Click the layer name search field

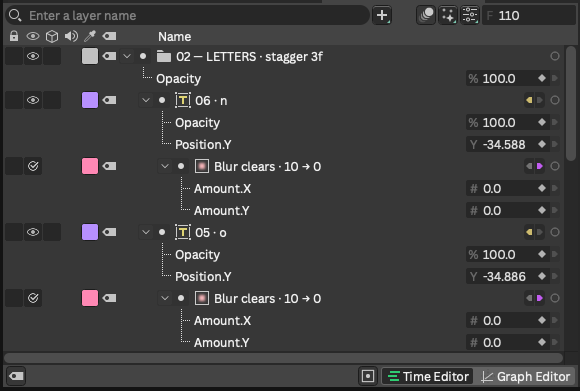[188, 15]
